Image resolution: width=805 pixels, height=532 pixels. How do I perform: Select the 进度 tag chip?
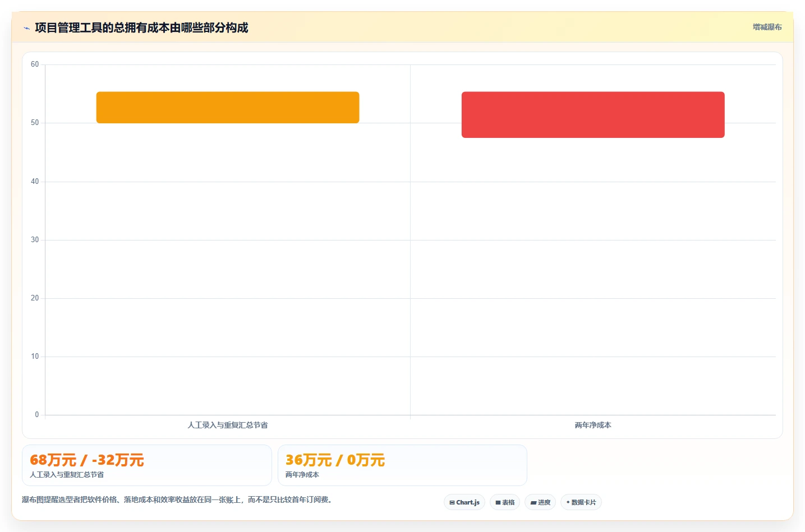540,502
